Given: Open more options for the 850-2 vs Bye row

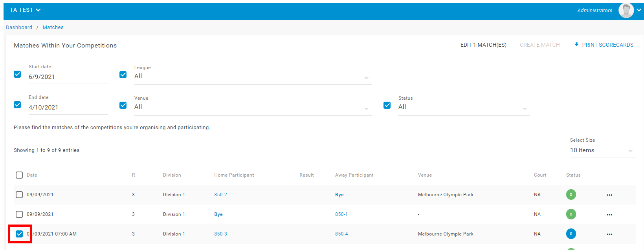Looking at the screenshot, I should click(609, 195).
